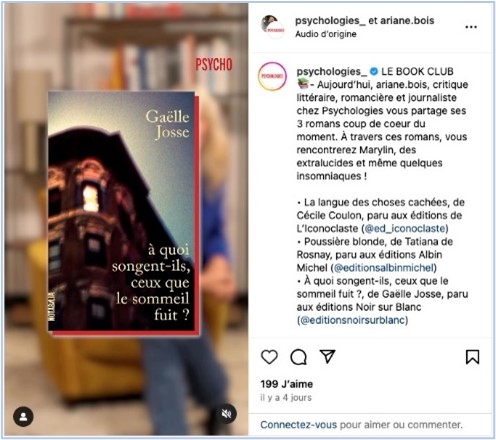Open the @editionsnoirsurblanc mention link
This screenshot has height=440, width=496.
coord(354,320)
